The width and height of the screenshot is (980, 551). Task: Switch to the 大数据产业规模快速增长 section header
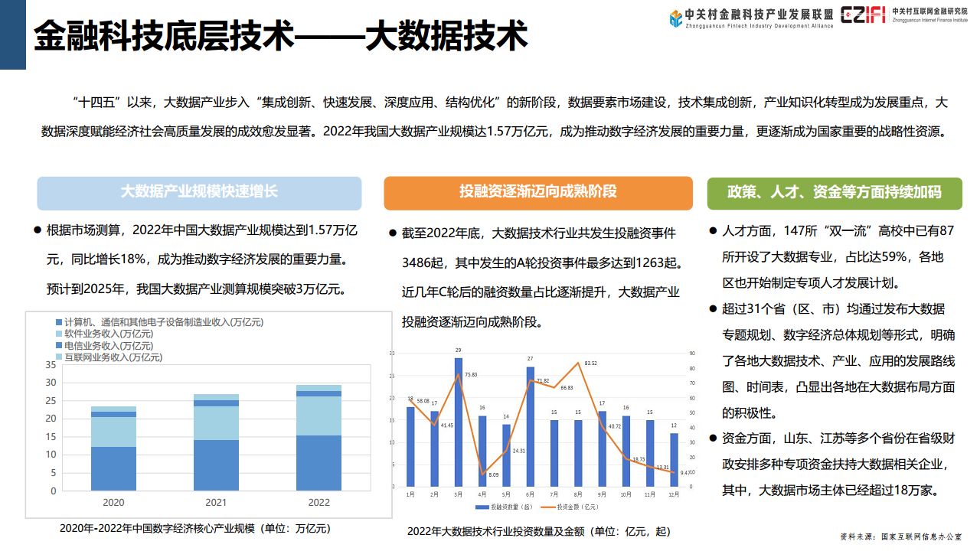pyautogui.click(x=199, y=193)
